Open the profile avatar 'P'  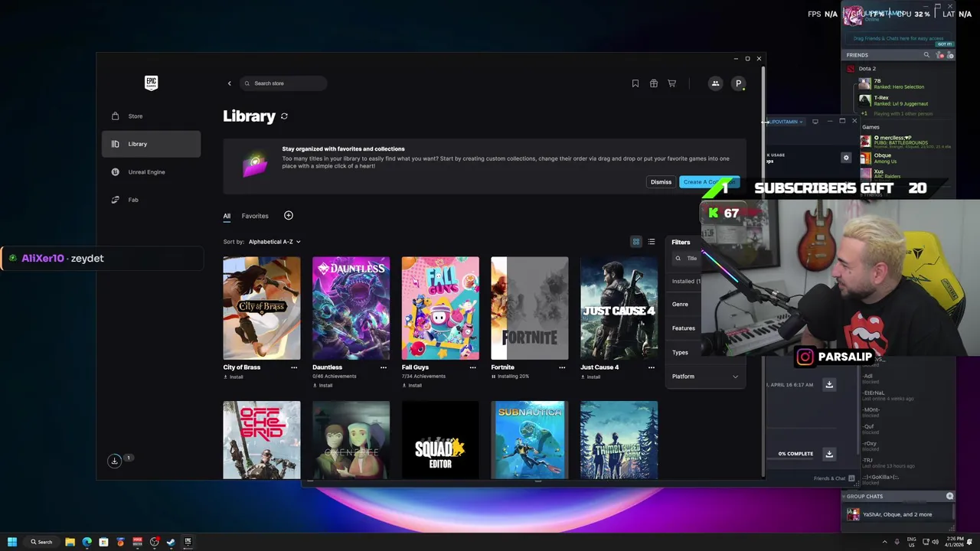point(738,83)
